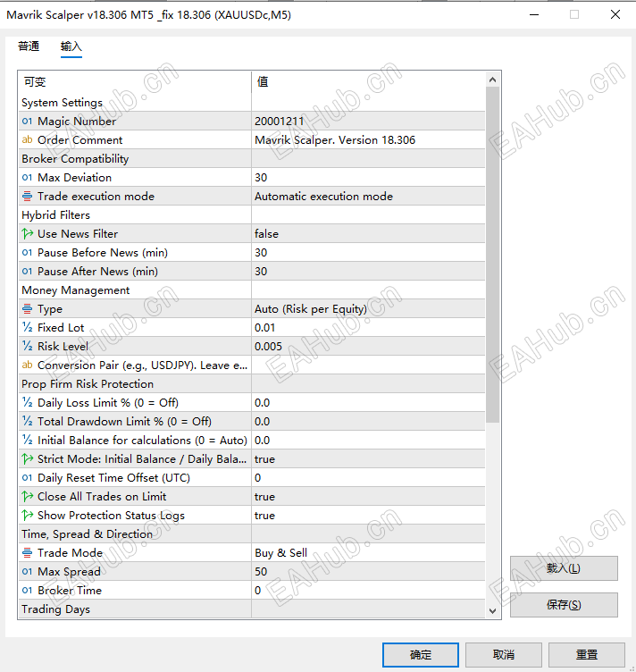Edit the Initial Balance value 0.0
The height and width of the screenshot is (672, 636).
point(368,441)
